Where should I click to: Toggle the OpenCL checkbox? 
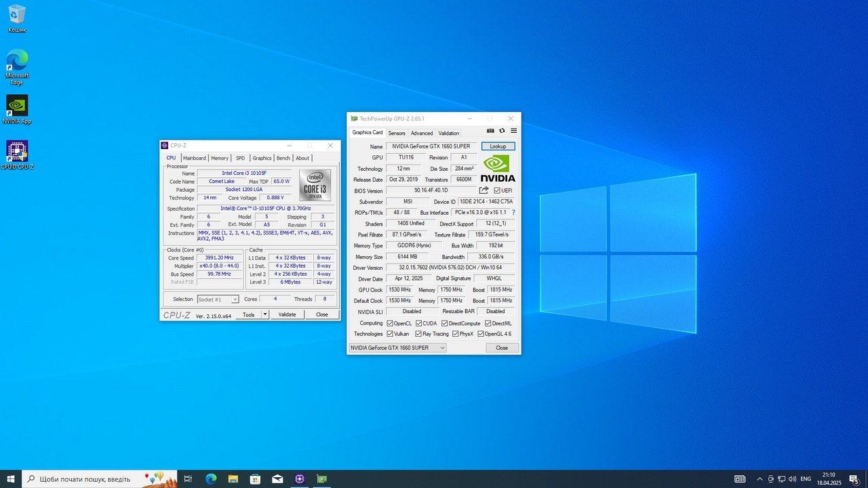coord(389,323)
